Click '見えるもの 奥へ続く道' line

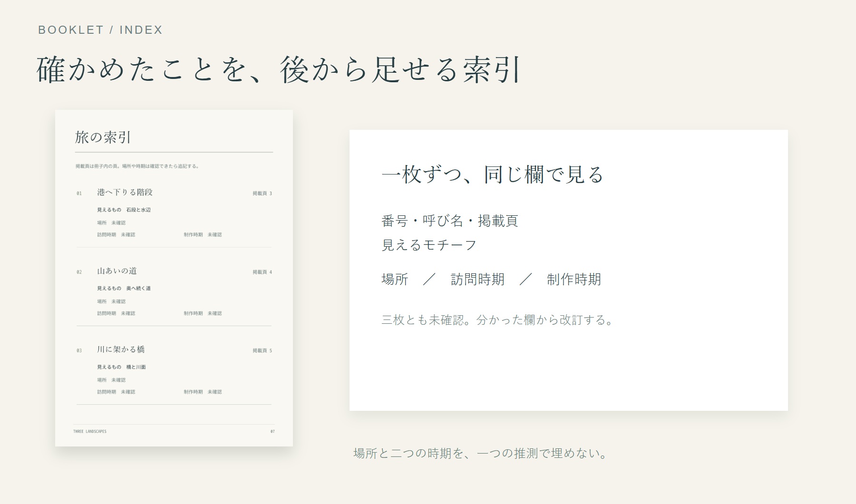[x=124, y=288]
